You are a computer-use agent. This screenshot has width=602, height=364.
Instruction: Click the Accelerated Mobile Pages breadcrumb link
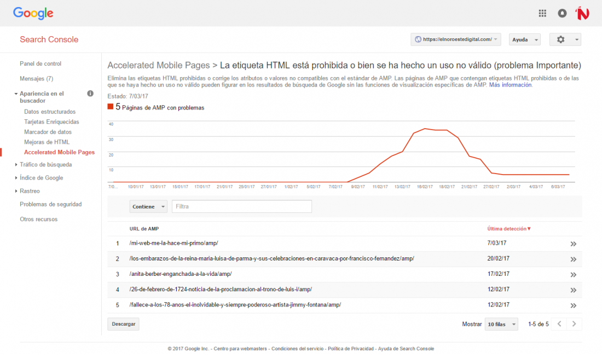(x=159, y=65)
